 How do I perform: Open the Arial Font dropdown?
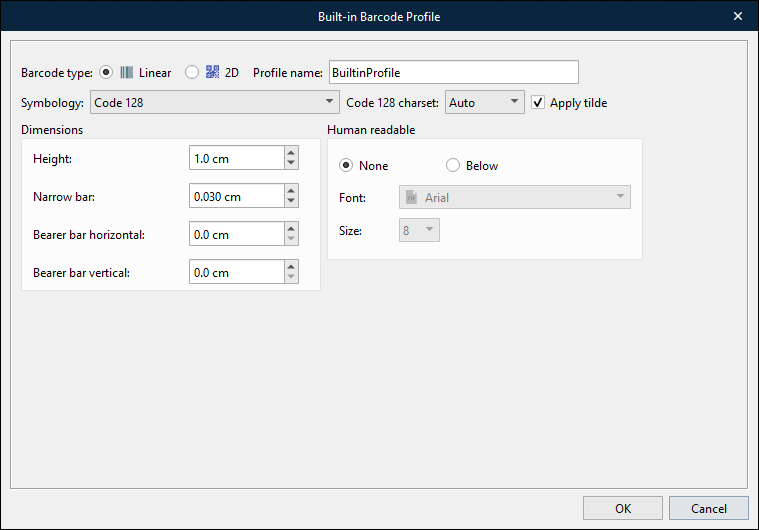[x=515, y=197]
